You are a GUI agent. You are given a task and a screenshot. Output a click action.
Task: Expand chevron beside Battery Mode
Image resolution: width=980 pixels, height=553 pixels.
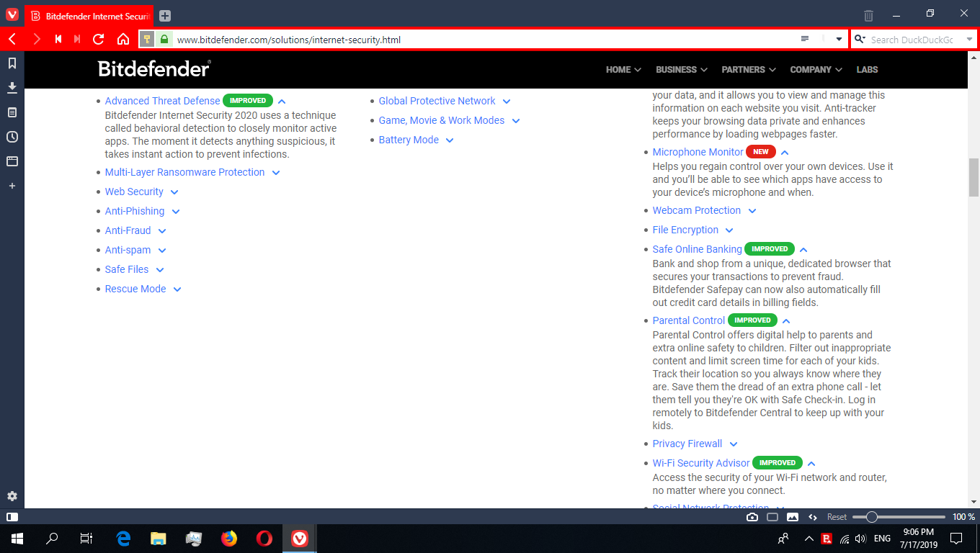coord(450,140)
